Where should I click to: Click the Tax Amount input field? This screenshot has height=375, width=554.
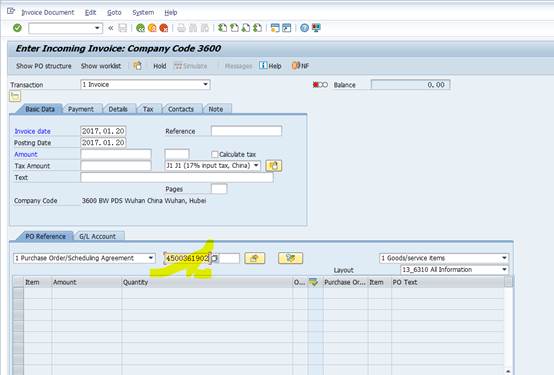coord(116,166)
